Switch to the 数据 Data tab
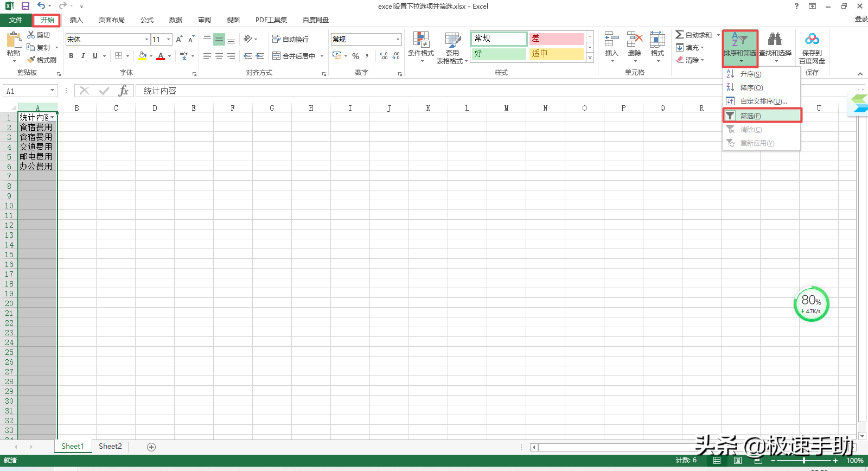The width and height of the screenshot is (868, 471). 176,20
